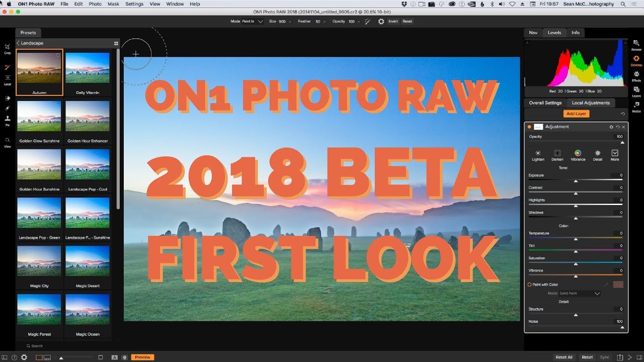Reset the Adjustment layer with undo arrow
The height and width of the screenshot is (362, 644).
point(618,127)
